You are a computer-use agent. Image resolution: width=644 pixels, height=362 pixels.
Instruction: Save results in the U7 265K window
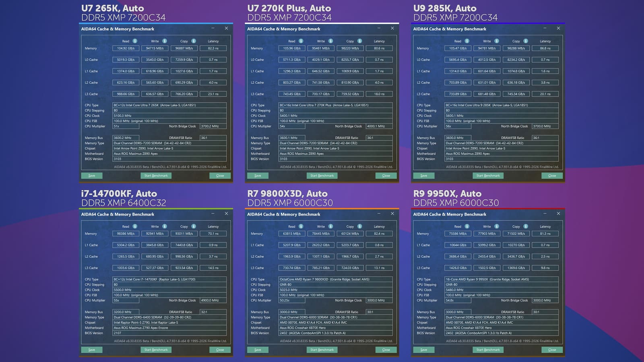[x=92, y=176]
